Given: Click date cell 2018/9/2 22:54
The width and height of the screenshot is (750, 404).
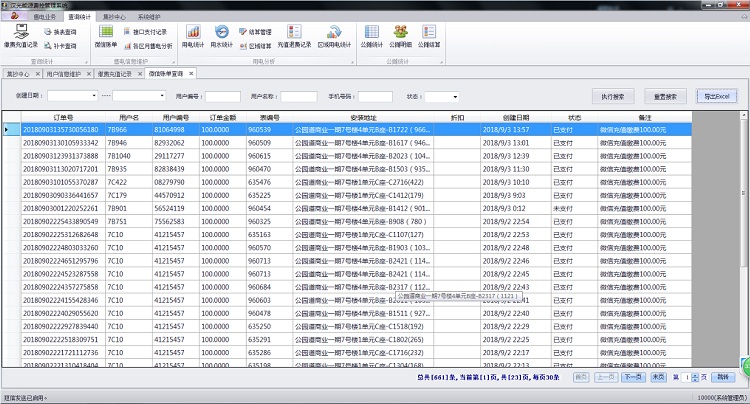Looking at the screenshot, I should (x=516, y=222).
